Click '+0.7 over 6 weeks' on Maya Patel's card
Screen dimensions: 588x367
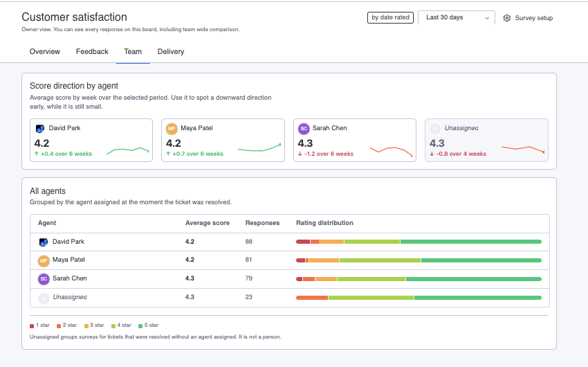tap(198, 154)
